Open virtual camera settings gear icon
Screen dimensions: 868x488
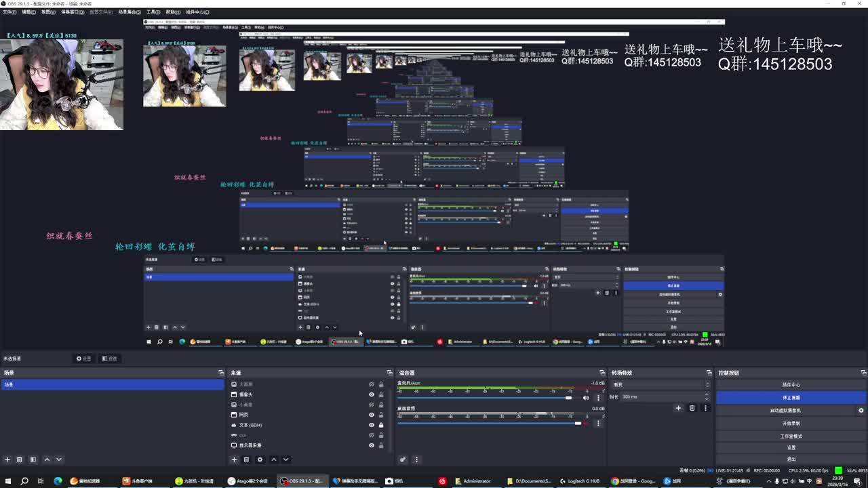861,411
